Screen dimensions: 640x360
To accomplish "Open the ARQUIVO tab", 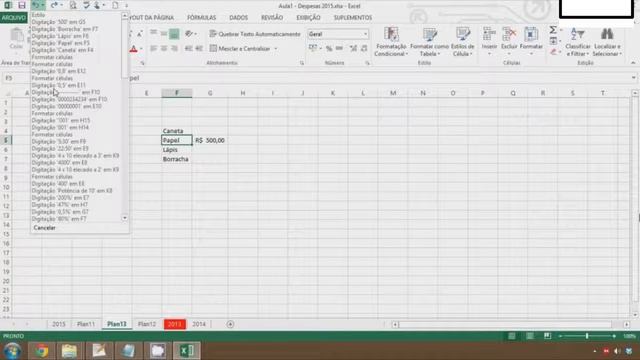I will [13, 18].
